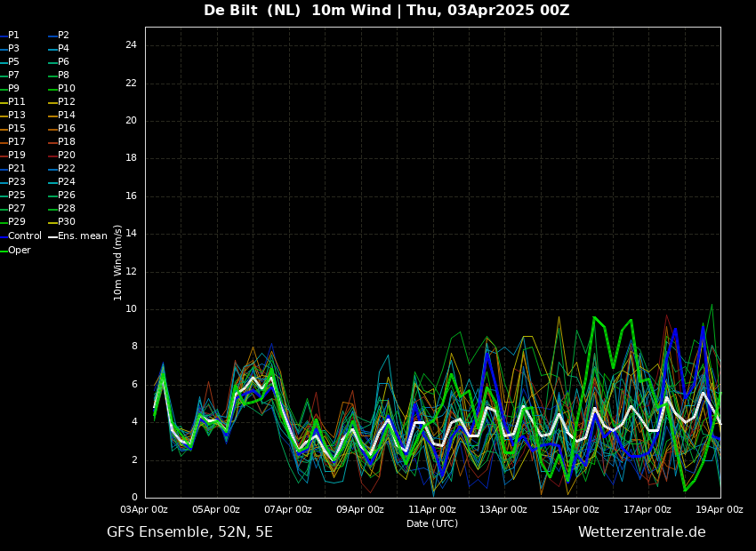
Task: Click the P1 legend entry
Action: click(13, 36)
